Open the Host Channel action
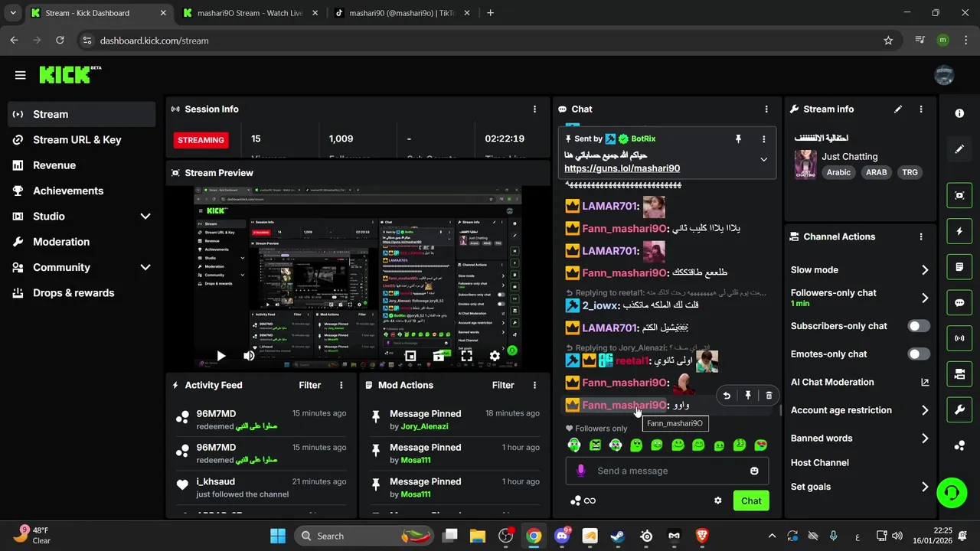 point(820,462)
